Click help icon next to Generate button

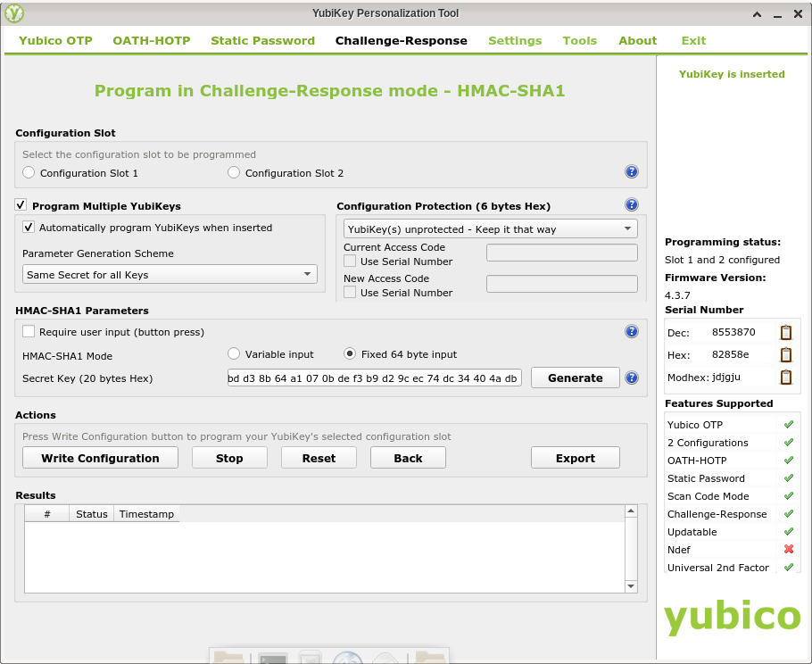click(x=631, y=378)
